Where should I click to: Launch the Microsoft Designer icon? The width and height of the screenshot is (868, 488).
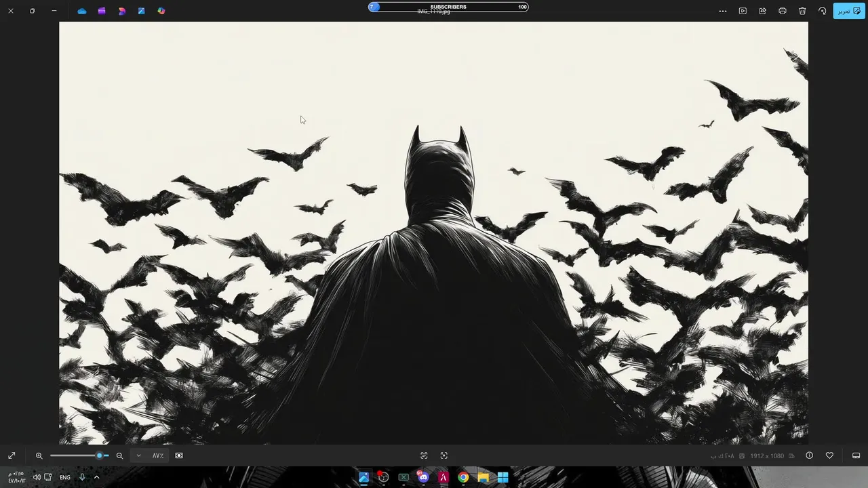(x=121, y=11)
